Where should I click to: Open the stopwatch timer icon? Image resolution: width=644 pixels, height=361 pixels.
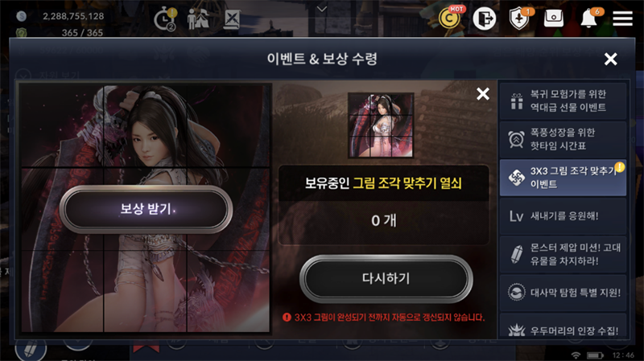pos(165,18)
